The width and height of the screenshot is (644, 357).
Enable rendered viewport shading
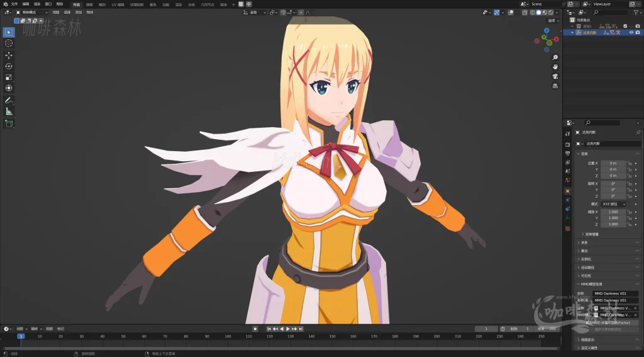551,13
